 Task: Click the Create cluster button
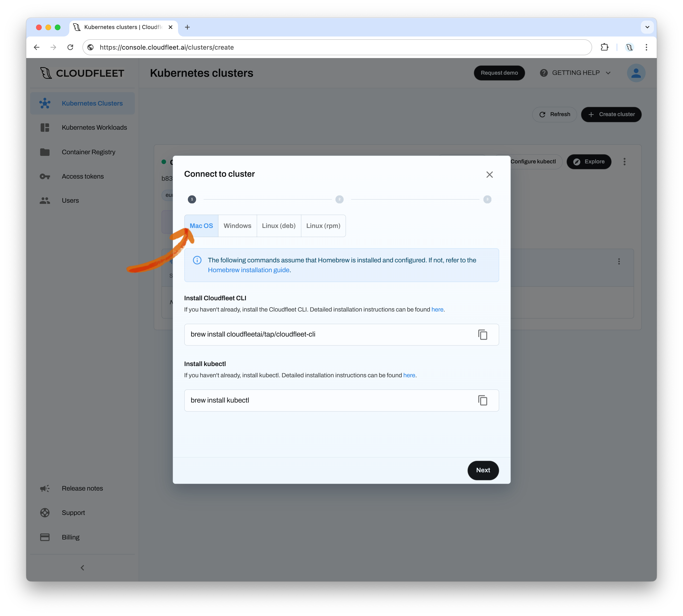point(611,114)
